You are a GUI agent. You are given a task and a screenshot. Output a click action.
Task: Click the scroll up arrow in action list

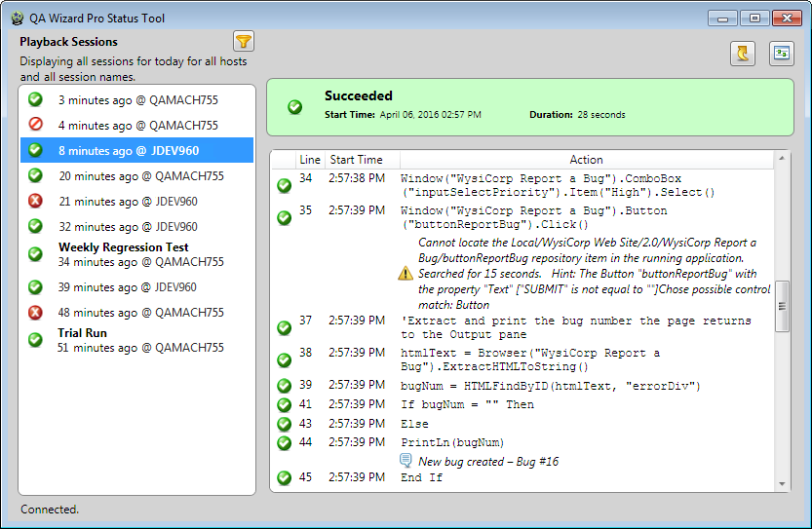pyautogui.click(x=781, y=158)
